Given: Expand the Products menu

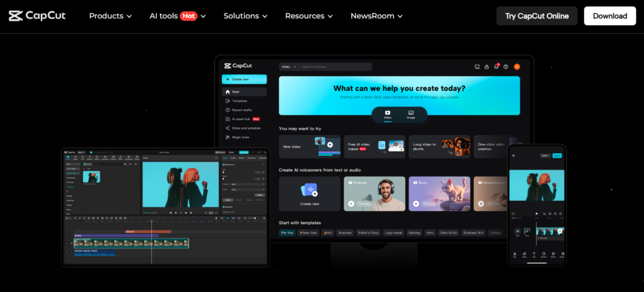Looking at the screenshot, I should [111, 16].
